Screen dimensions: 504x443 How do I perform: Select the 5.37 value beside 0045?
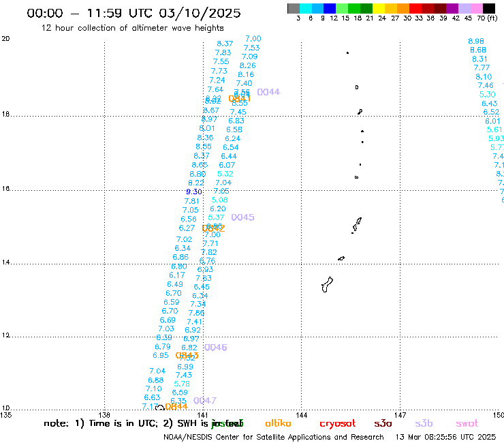point(216,218)
